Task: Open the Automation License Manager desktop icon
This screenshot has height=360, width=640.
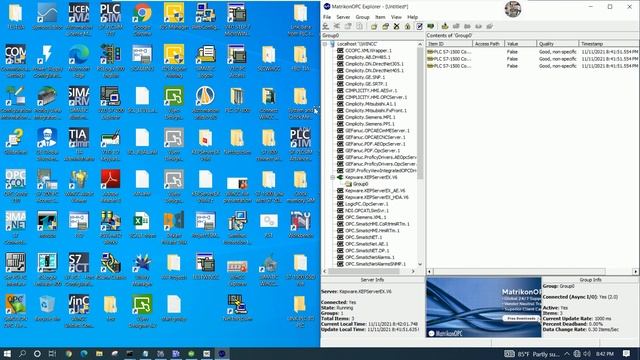Action: pyautogui.click(x=79, y=20)
